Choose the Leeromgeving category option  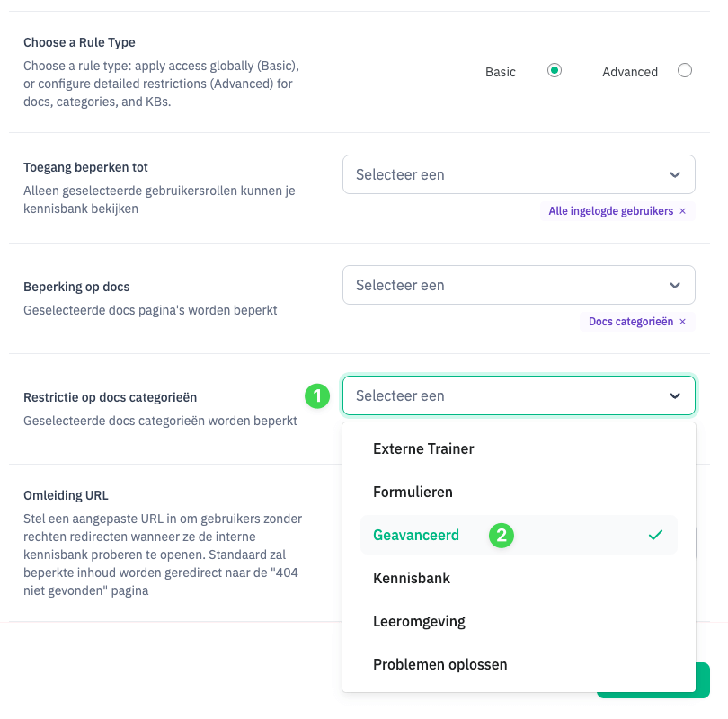click(x=419, y=621)
